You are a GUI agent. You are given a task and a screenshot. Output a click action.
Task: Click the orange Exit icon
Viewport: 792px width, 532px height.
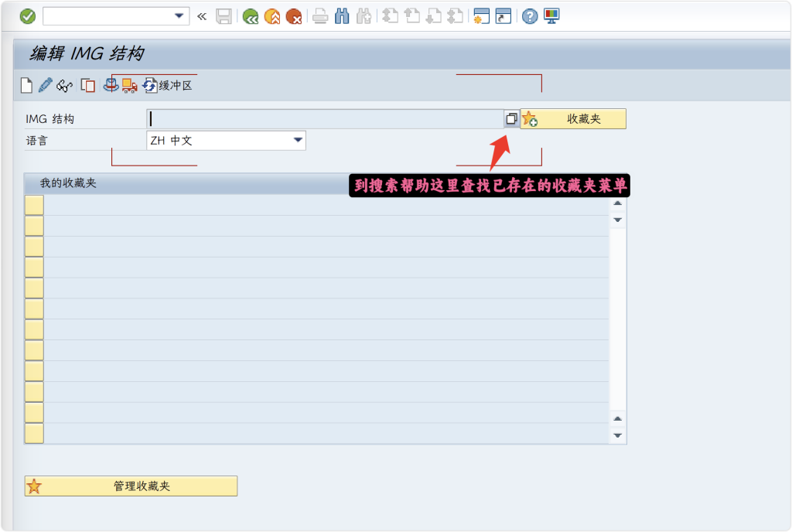coord(271,16)
